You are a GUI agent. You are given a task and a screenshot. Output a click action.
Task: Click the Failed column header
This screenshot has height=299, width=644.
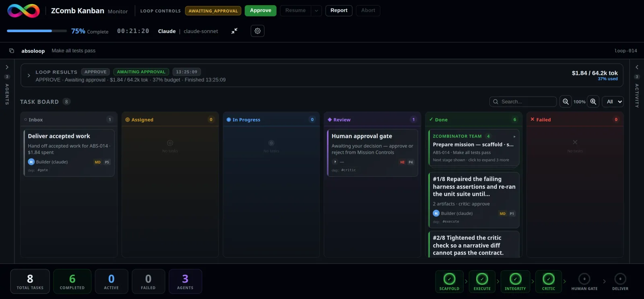click(x=575, y=120)
